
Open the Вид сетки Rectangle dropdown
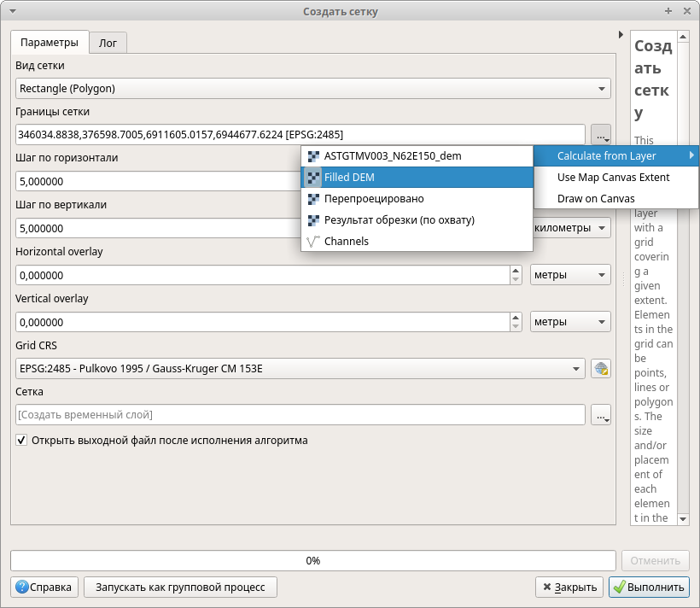coord(312,88)
